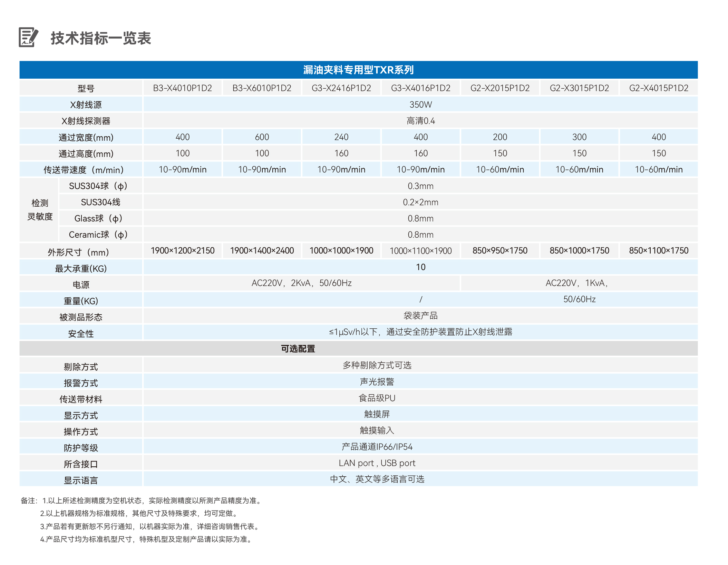This screenshot has height=565, width=728.
Task: Select model cell B3-X6010P1D2
Action: click(x=262, y=88)
